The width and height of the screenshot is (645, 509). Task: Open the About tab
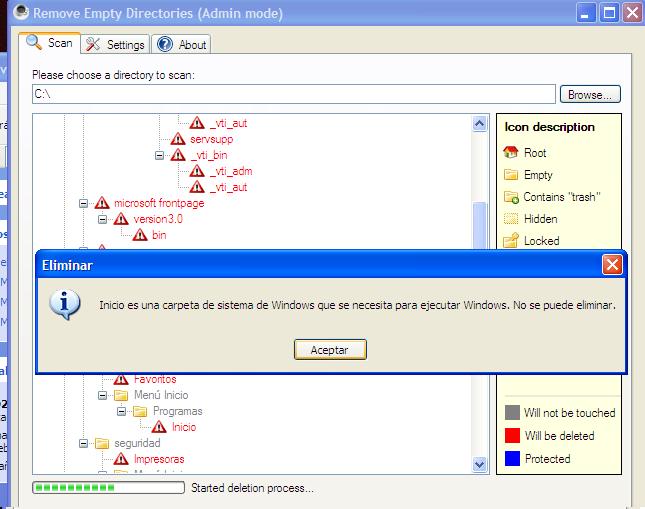(181, 44)
